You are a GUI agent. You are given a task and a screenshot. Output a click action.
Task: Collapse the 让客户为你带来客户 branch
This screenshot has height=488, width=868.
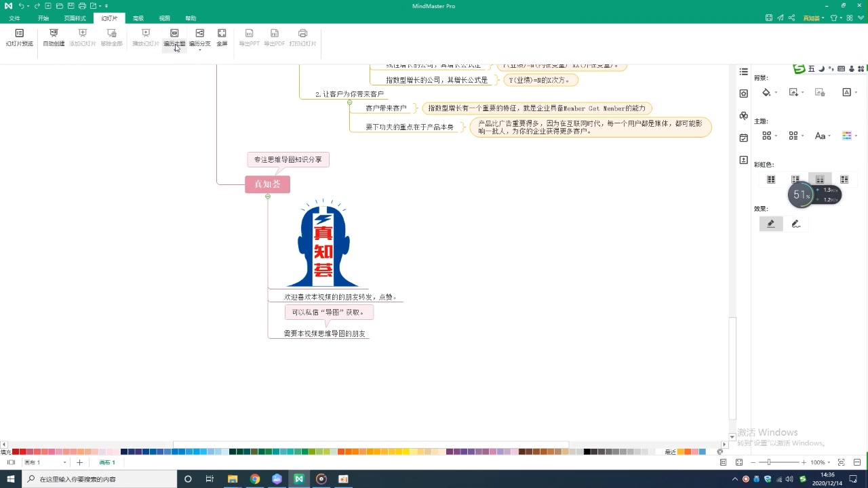click(349, 102)
